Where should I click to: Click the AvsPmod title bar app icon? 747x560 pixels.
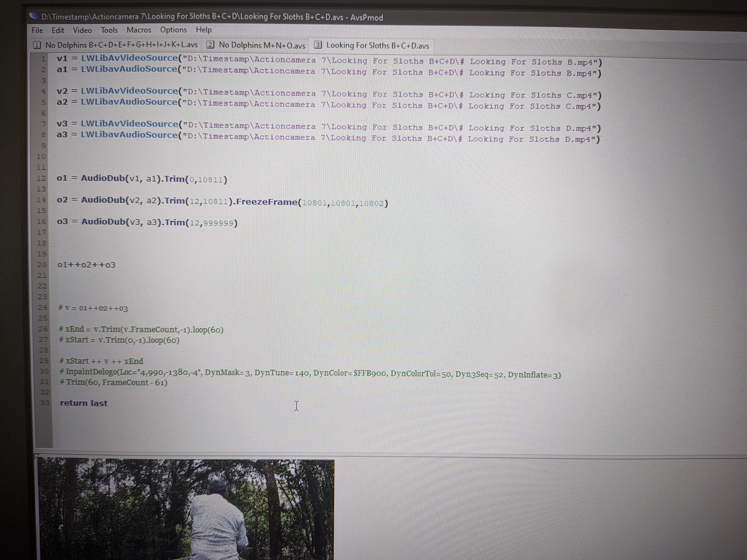click(33, 16)
